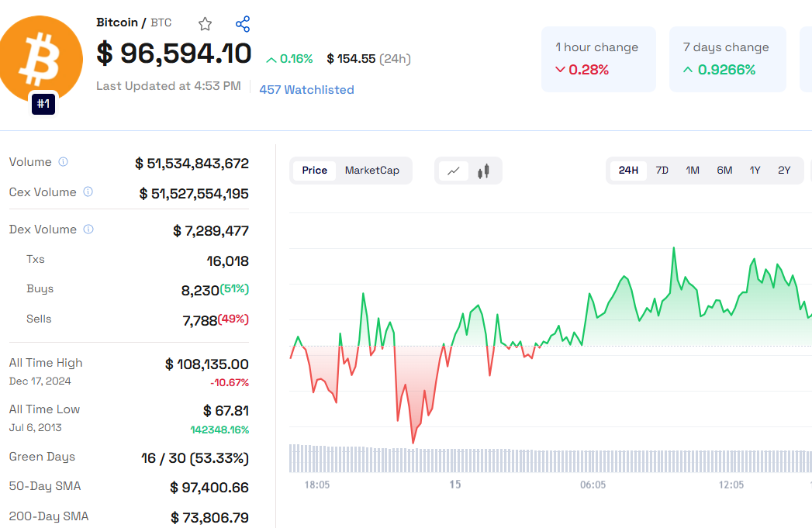
Task: Select the MarketCap chart toggle
Action: coord(372,171)
